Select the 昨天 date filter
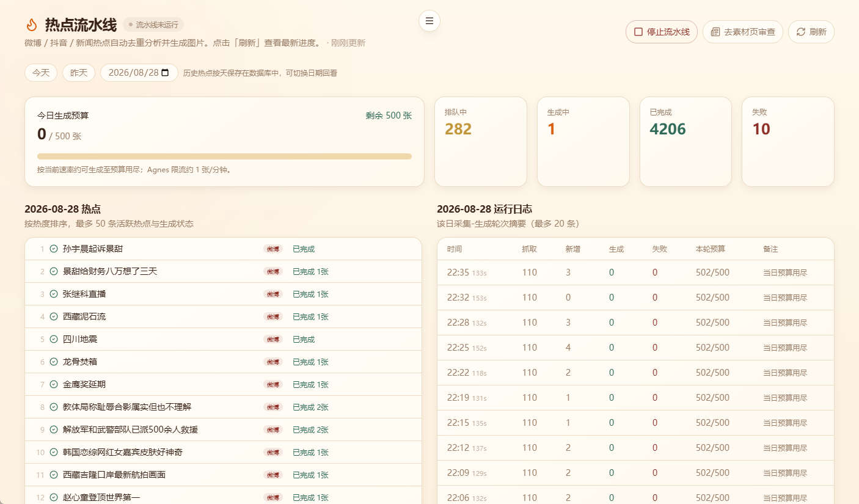This screenshot has height=504, width=859. pyautogui.click(x=79, y=73)
